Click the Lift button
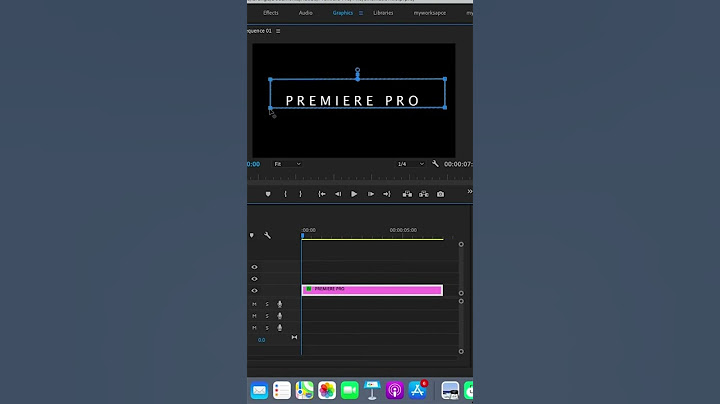The height and width of the screenshot is (404, 720). (x=407, y=194)
